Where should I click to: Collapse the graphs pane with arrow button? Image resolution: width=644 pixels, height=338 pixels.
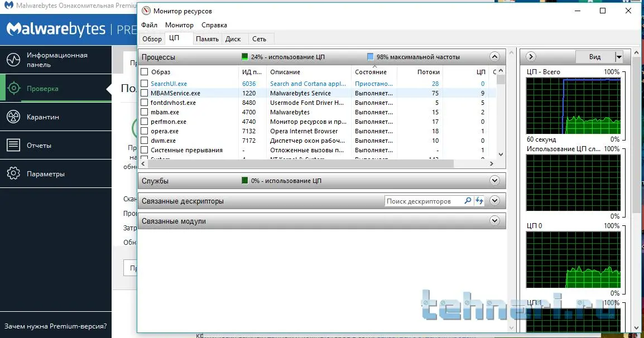[x=531, y=57]
